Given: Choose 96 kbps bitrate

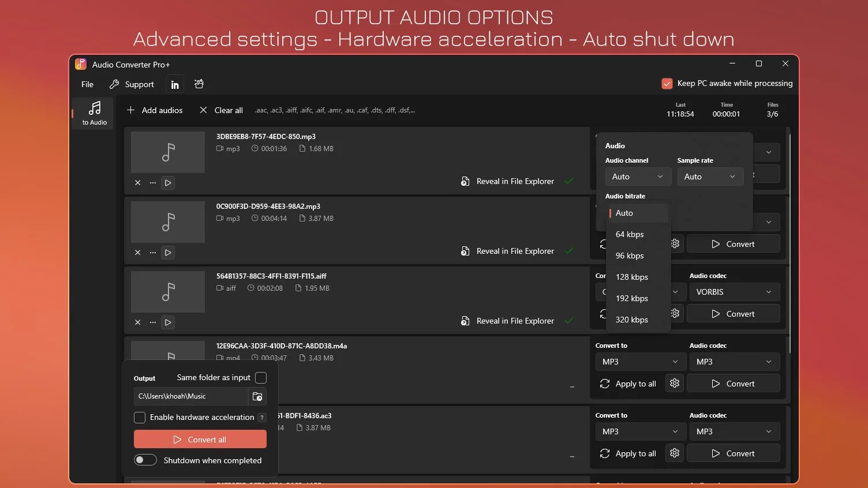Looking at the screenshot, I should pyautogui.click(x=638, y=256).
